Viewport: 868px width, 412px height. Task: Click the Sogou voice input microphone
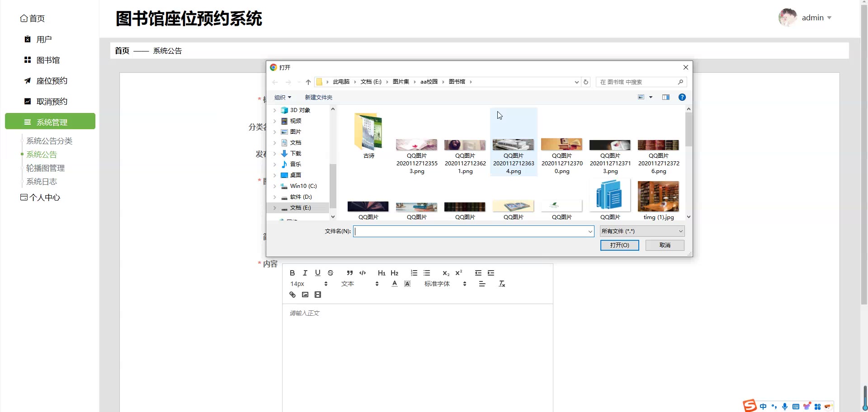(x=785, y=406)
